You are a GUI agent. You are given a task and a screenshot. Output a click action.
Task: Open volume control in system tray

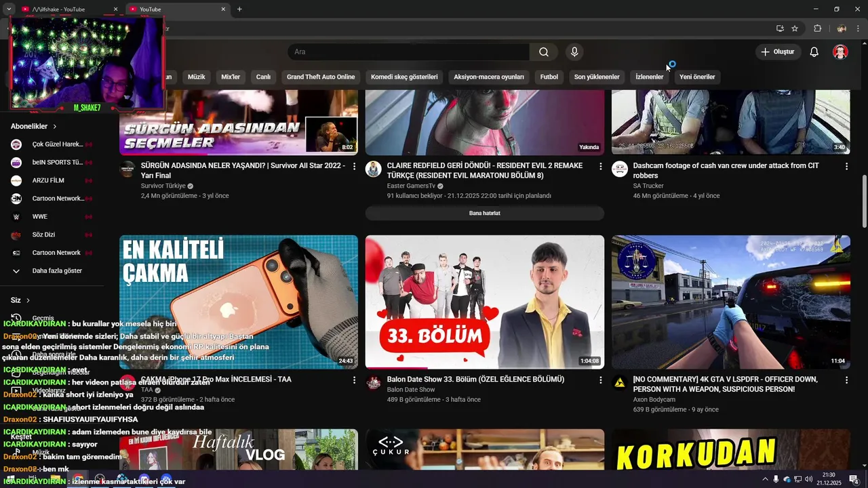tap(808, 479)
